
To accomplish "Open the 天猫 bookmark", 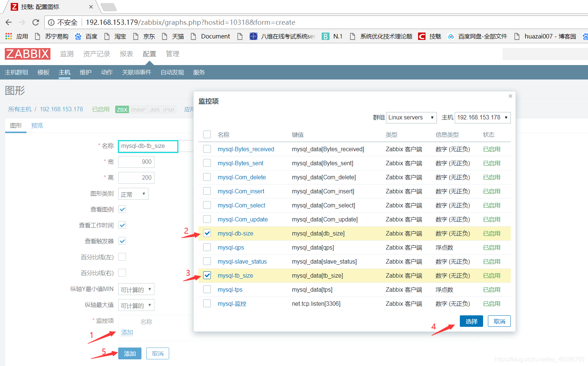I will pos(173,36).
